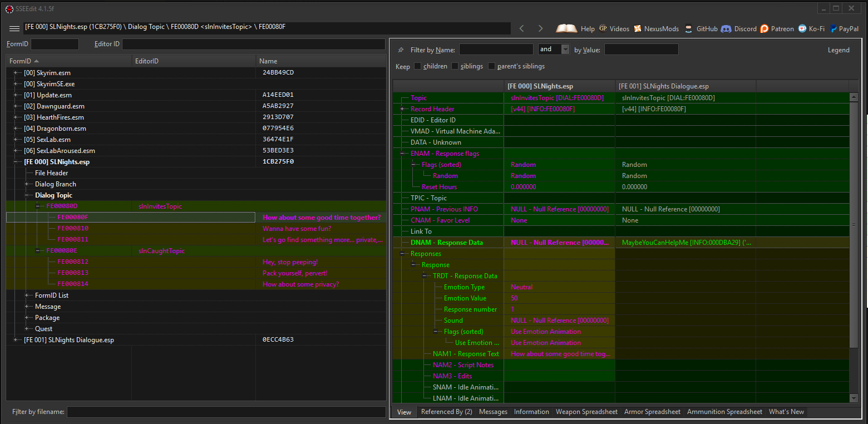Click the NAM1 - Response Text row label

[x=466, y=354]
